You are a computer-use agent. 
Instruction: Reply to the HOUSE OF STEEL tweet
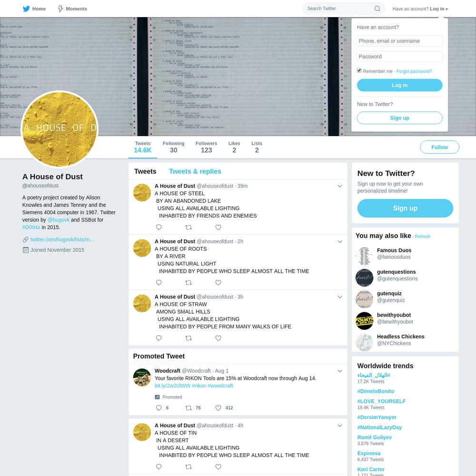[159, 227]
